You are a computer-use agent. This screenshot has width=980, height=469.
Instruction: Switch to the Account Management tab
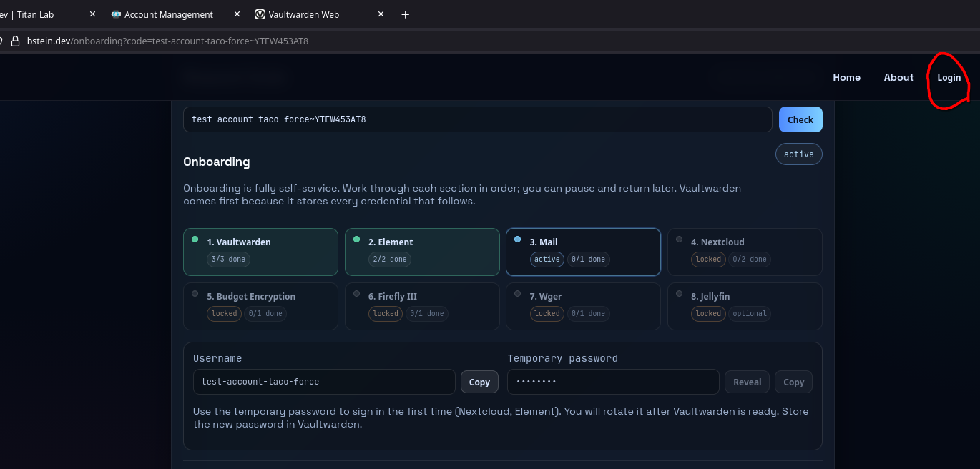168,14
